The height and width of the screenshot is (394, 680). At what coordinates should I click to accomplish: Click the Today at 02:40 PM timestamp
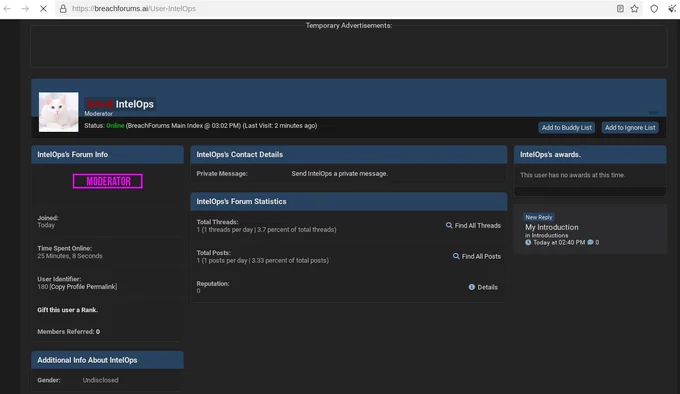[x=559, y=242]
